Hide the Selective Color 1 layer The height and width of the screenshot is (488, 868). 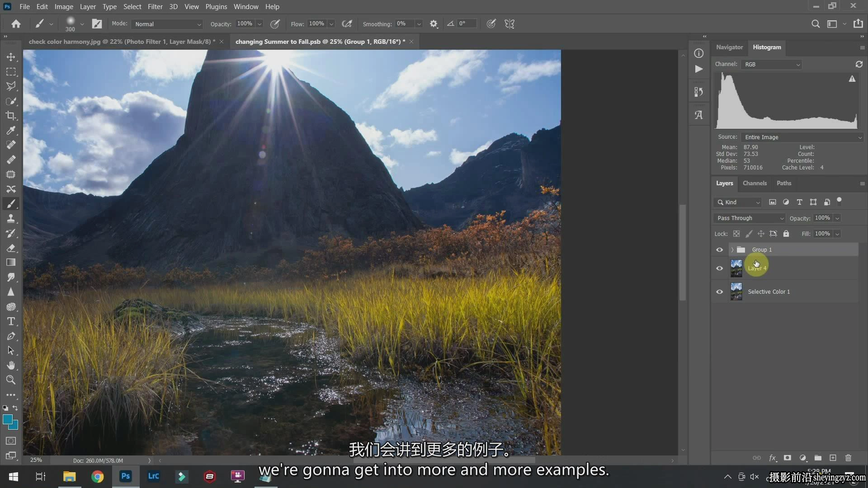tap(719, 292)
